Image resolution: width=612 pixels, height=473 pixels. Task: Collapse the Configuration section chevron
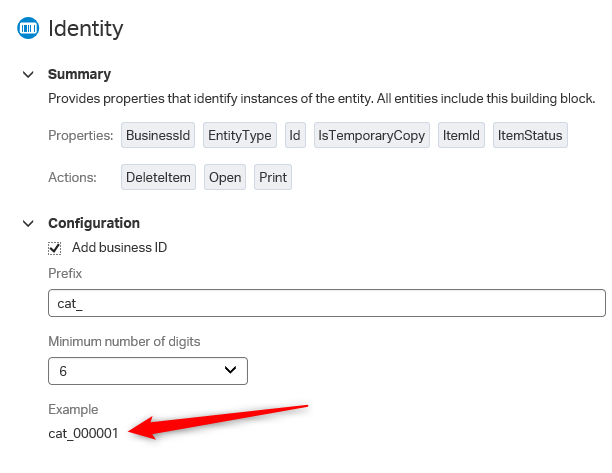pos(28,224)
